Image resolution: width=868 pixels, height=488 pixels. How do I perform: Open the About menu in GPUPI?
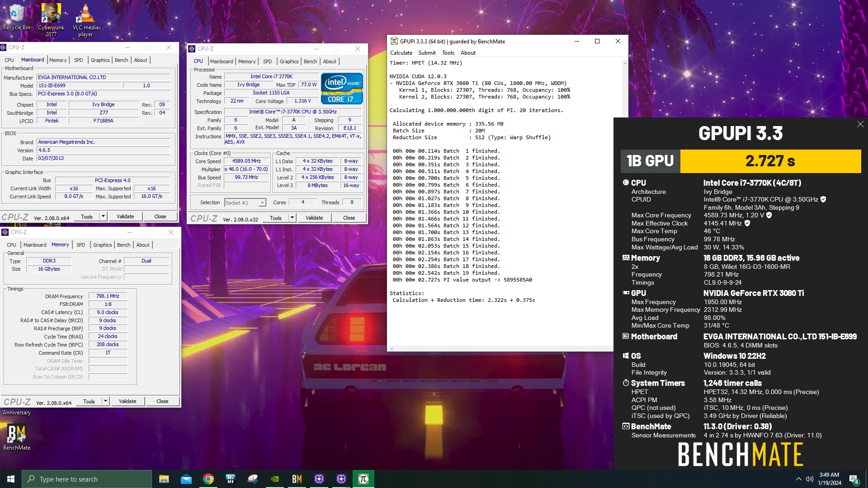coord(468,53)
